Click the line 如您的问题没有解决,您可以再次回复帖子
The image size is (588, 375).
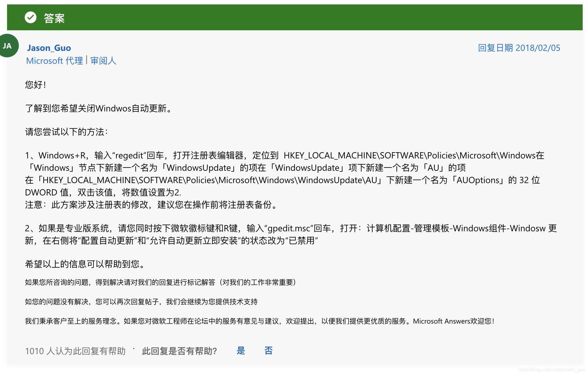[141, 302]
